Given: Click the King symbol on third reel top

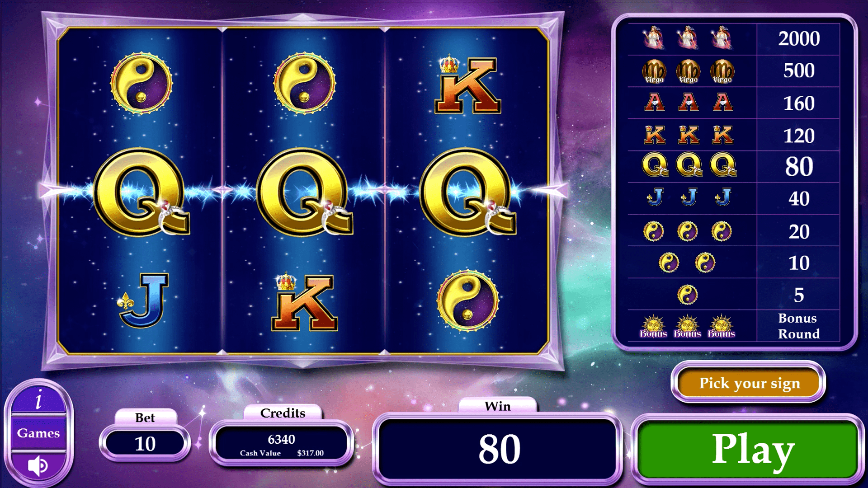Looking at the screenshot, I should coord(467,84).
